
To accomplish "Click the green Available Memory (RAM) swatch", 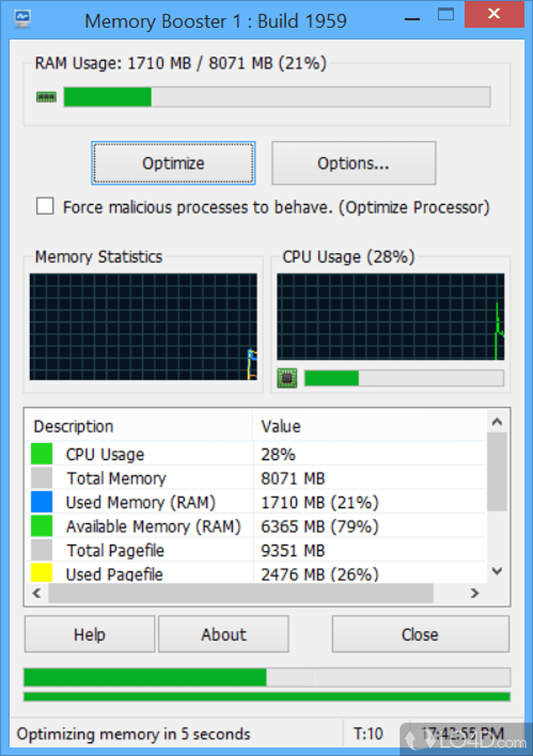I will pyautogui.click(x=41, y=526).
